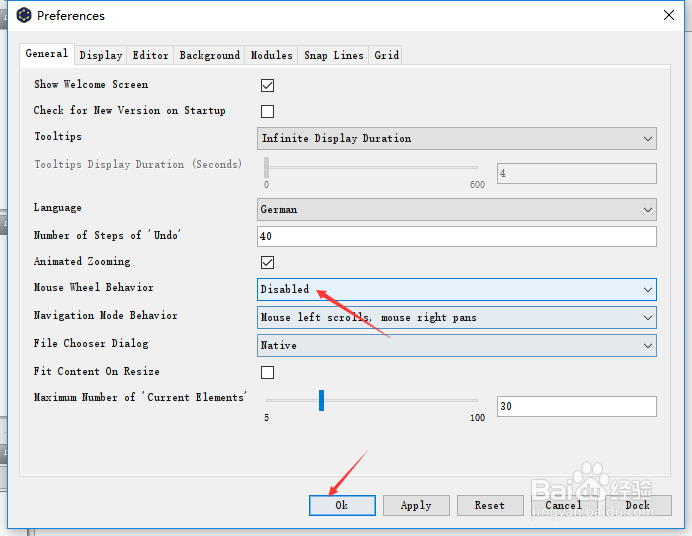Click the yEd logo icon in title bar
Screen dimensions: 692x536
pyautogui.click(x=24, y=15)
